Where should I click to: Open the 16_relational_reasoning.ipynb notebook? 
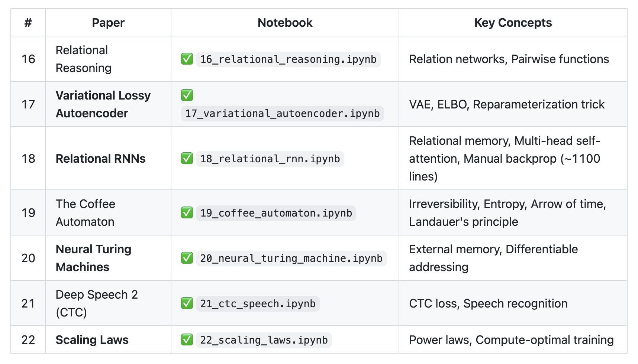[288, 59]
